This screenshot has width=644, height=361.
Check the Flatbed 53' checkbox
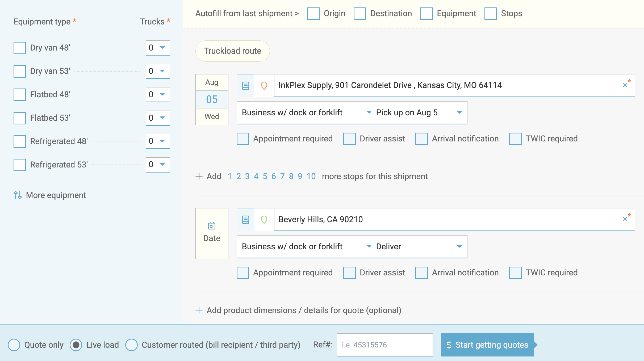[x=20, y=118]
